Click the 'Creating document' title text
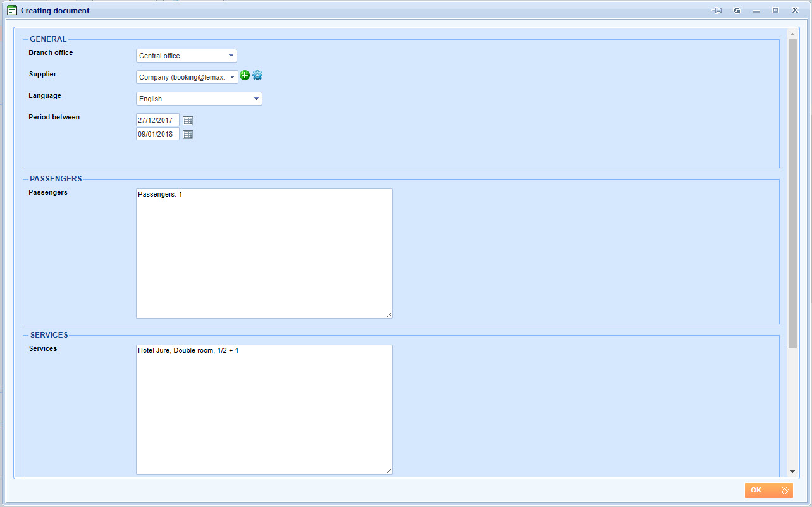The image size is (812, 507). click(x=55, y=11)
